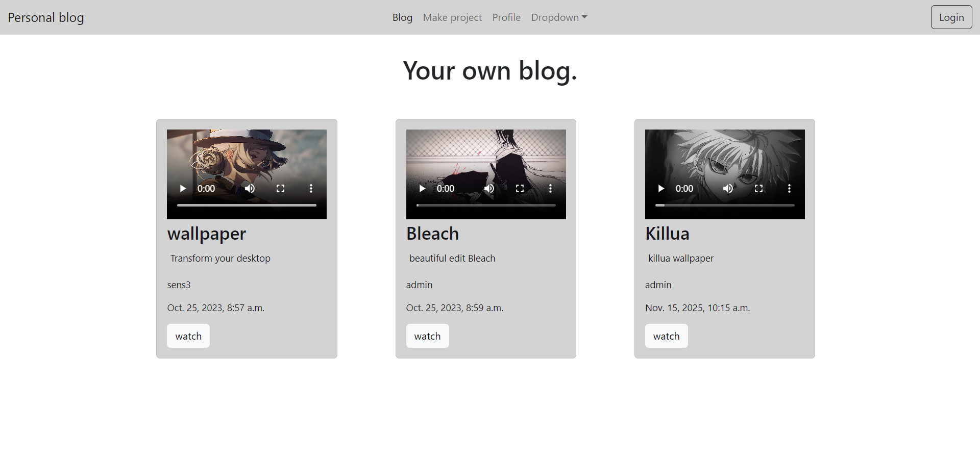Image resolution: width=980 pixels, height=462 pixels.
Task: Open the Make project page
Action: (x=452, y=17)
